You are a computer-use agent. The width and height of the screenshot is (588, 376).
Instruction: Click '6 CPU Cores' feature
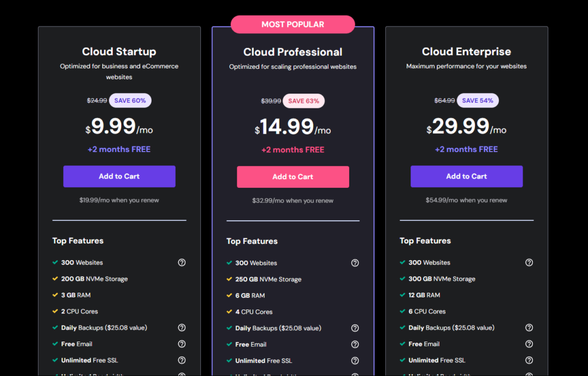[x=427, y=312]
